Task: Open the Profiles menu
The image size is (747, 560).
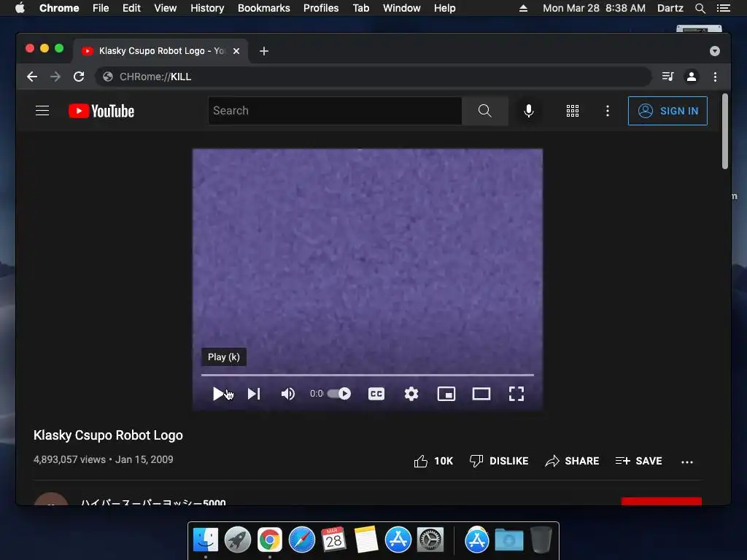Action: tap(321, 8)
